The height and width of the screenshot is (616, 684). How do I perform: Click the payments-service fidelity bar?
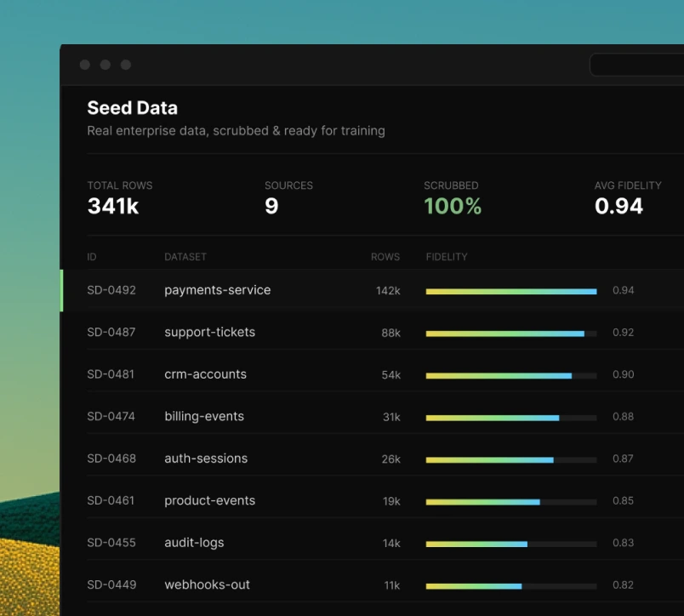point(511,292)
